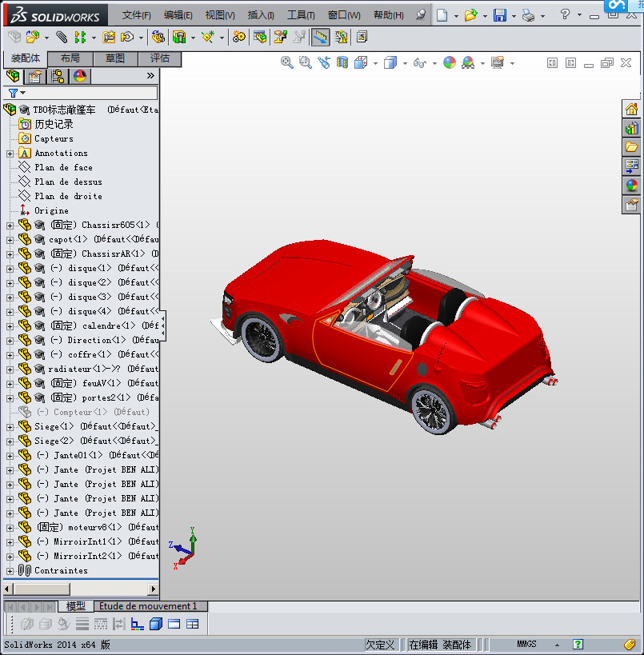
Task: Click MMGS unit system in status bar
Action: pos(526,644)
